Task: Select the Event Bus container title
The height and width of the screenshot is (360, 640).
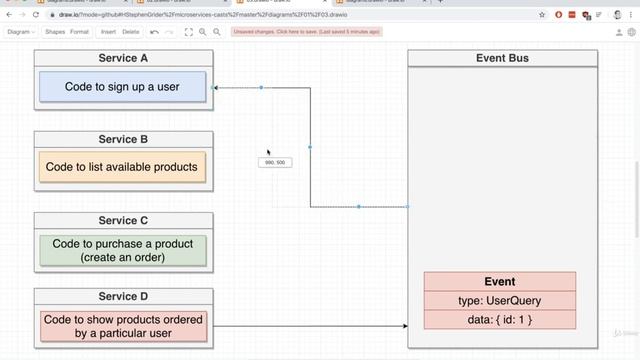Action: (502, 58)
